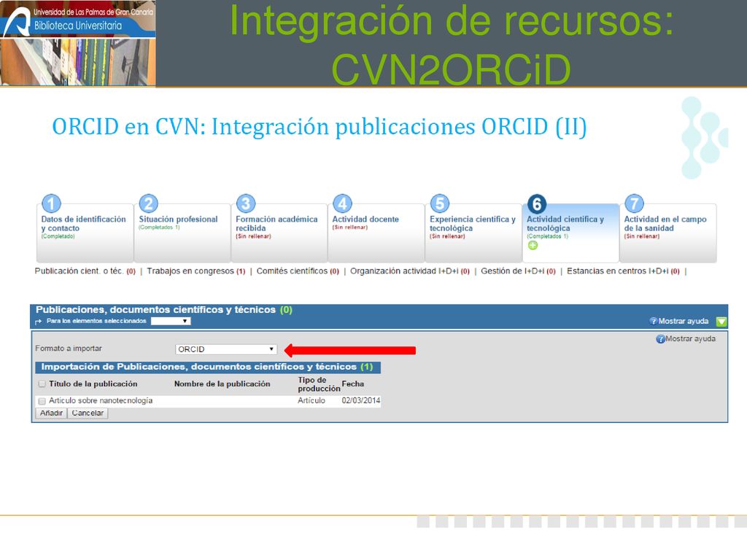Click the number 3 circle icon

tap(246, 204)
